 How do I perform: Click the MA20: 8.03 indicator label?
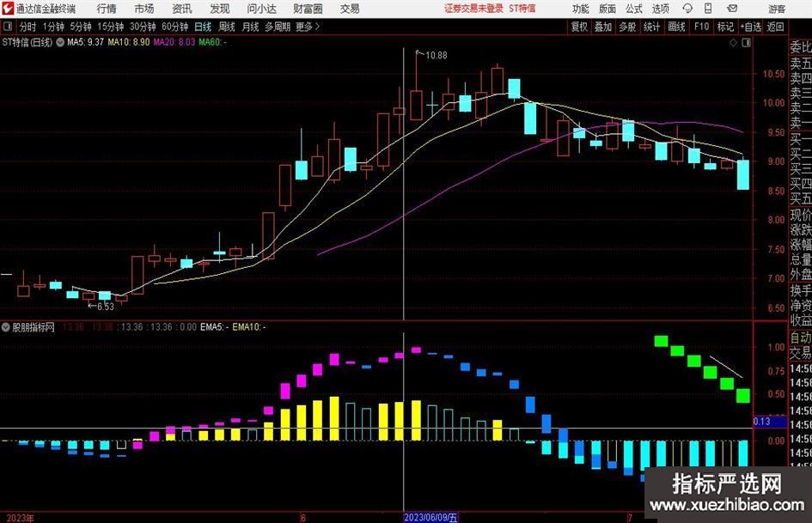(174, 42)
